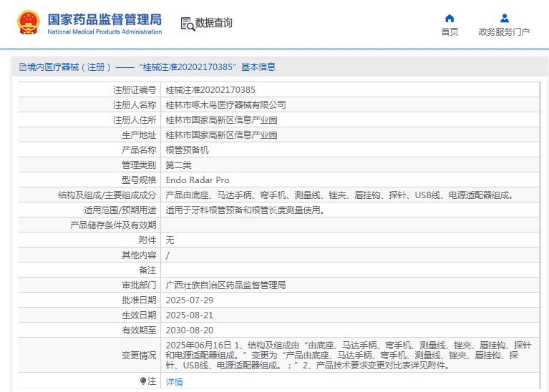This screenshot has height=392, width=549.
Task: Click product name 根管预备机
Action: pos(187,150)
